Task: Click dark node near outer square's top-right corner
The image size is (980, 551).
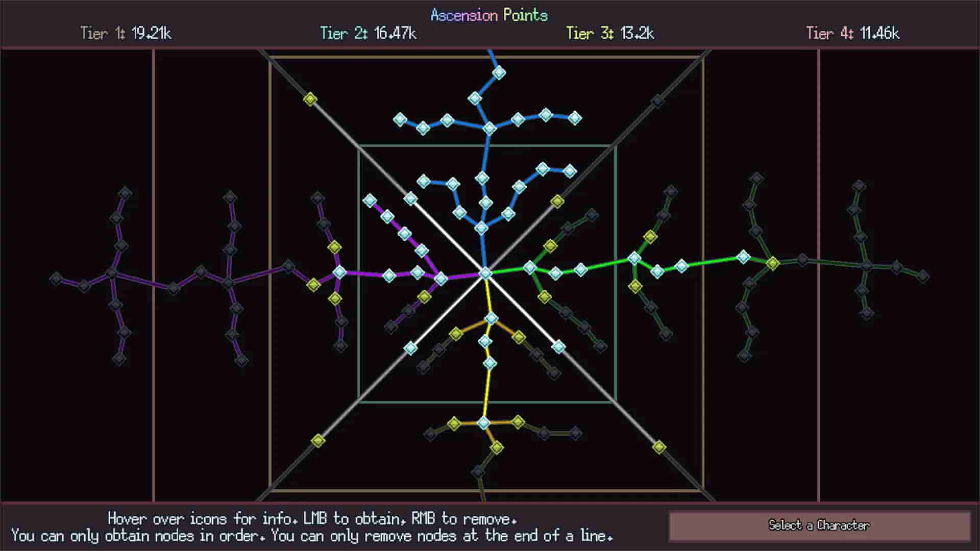Action: (x=658, y=101)
